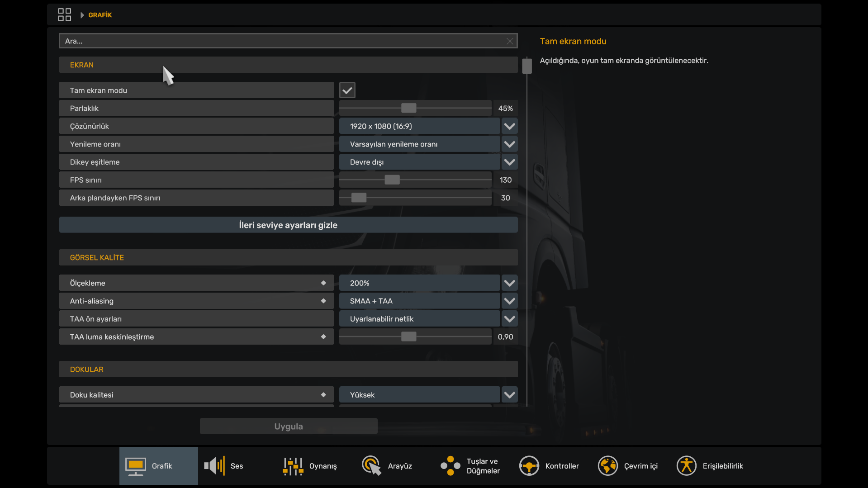The width and height of the screenshot is (868, 488).
Task: Click the Oynanış sliders icon
Action: [293, 466]
